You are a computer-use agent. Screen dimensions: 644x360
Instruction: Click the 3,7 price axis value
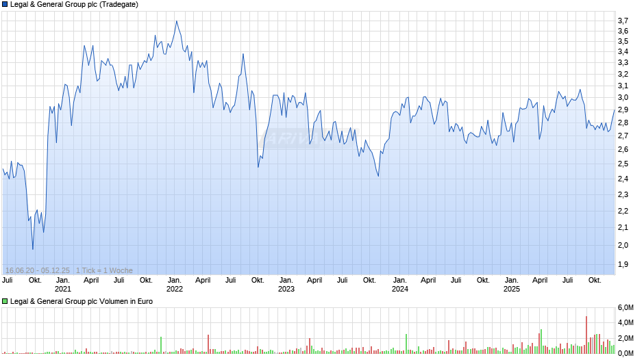pyautogui.click(x=623, y=21)
